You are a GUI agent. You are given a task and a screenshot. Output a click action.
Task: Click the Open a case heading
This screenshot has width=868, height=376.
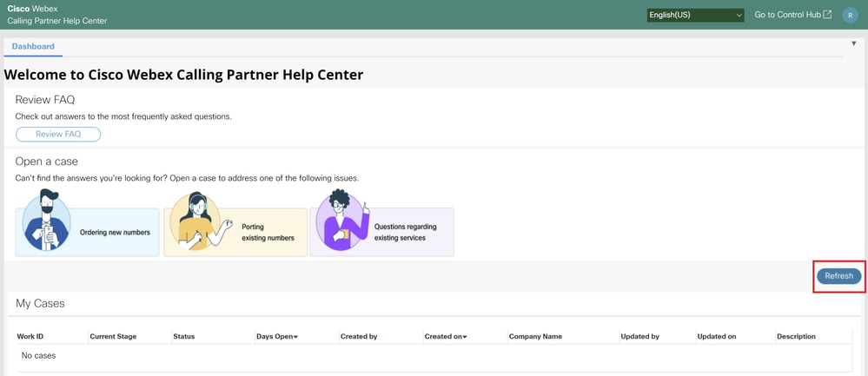[x=47, y=162]
